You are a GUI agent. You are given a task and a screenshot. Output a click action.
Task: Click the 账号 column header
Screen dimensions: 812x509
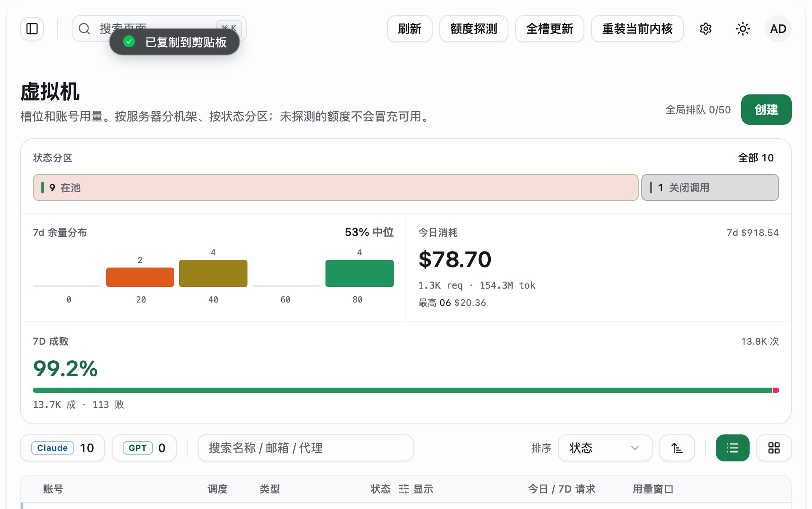[x=53, y=489]
